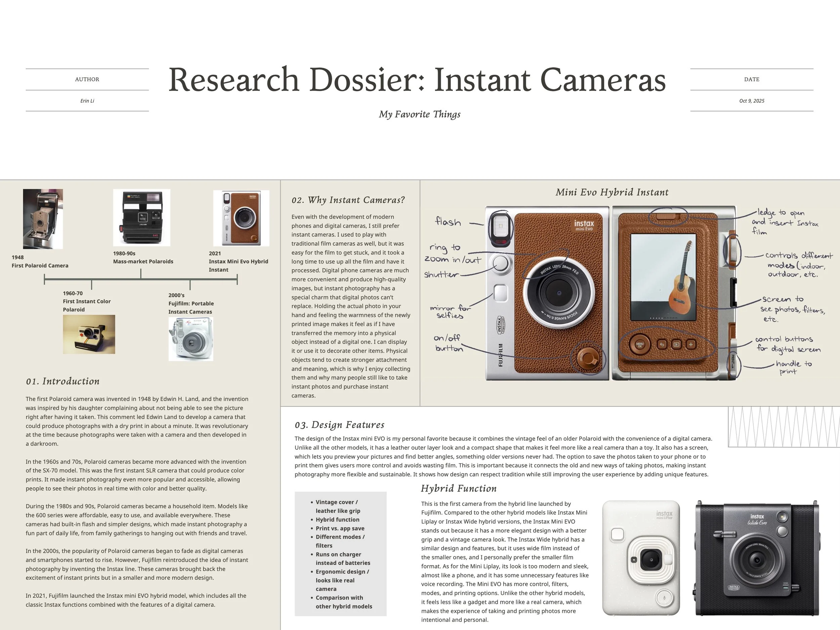Screen dimensions: 840x630
Task: Click the white Instax Mini LiPlay image
Action: 641,558
